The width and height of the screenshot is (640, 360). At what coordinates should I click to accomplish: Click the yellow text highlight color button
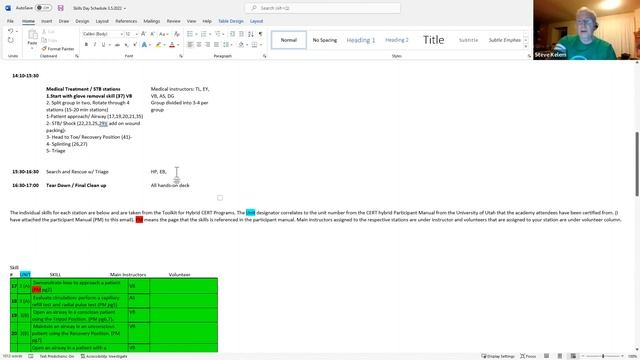pos(158,44)
